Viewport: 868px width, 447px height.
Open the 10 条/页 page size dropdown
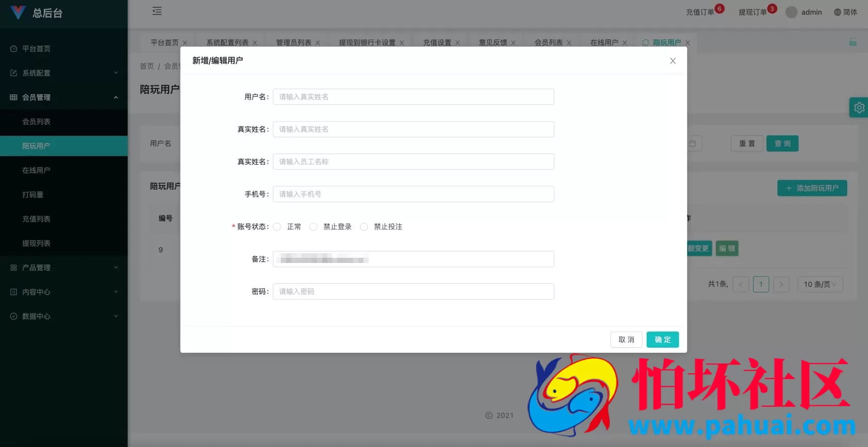click(820, 284)
